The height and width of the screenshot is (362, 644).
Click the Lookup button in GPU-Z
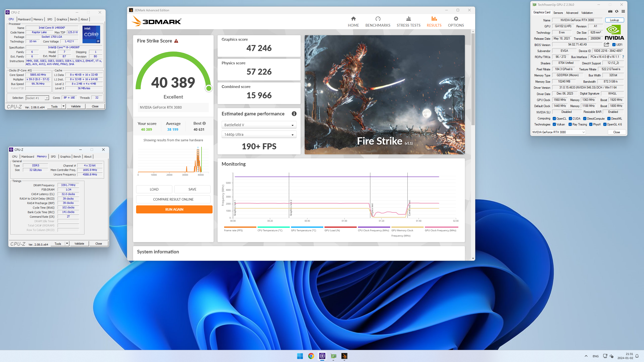click(x=614, y=20)
